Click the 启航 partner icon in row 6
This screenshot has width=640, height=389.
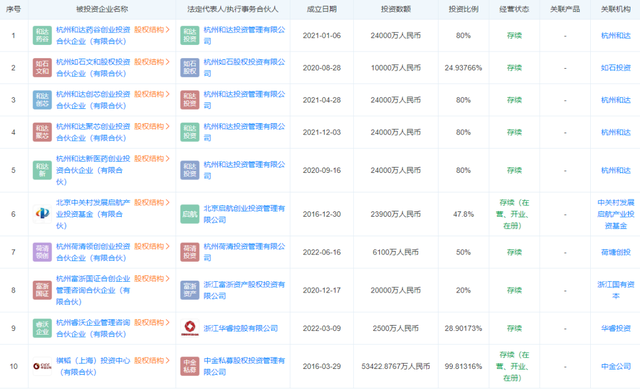pyautogui.click(x=190, y=214)
